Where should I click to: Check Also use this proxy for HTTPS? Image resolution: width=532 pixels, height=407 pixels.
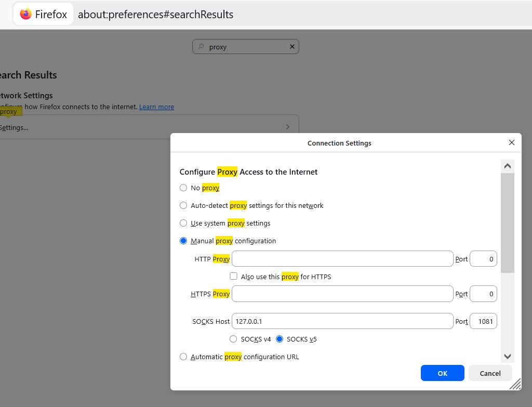pos(234,276)
